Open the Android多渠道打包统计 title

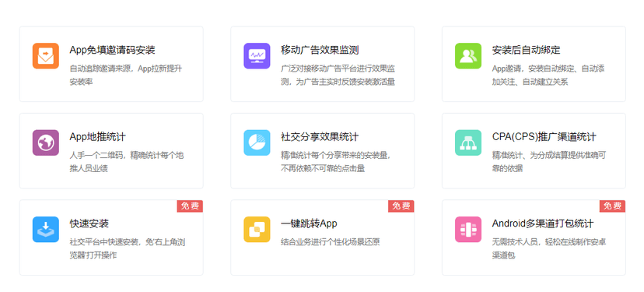[543, 223]
